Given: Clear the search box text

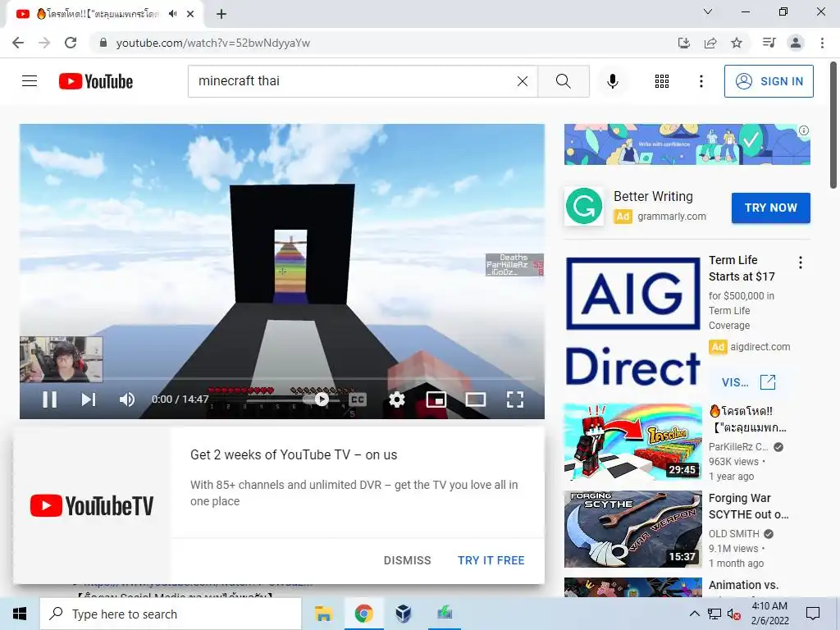Looking at the screenshot, I should (x=523, y=81).
